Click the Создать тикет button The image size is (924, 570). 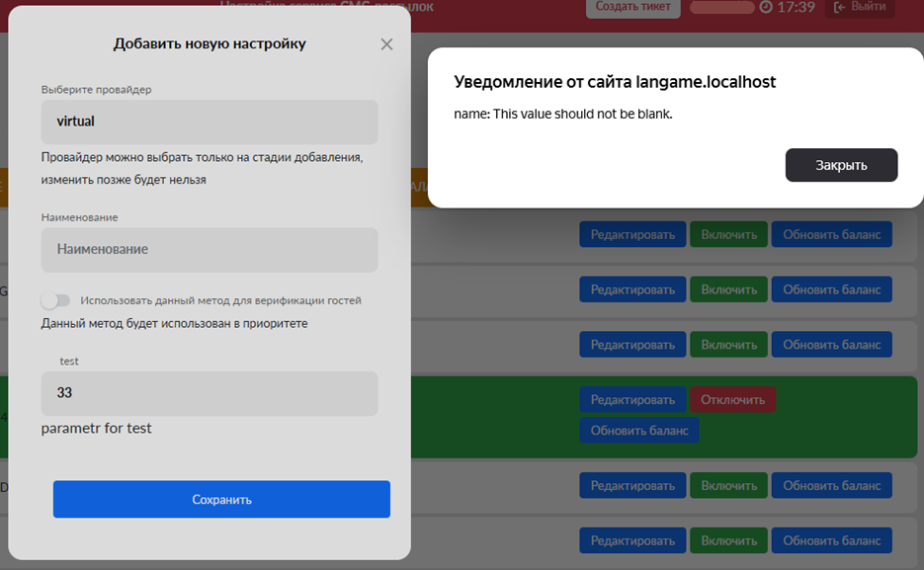[x=632, y=7]
